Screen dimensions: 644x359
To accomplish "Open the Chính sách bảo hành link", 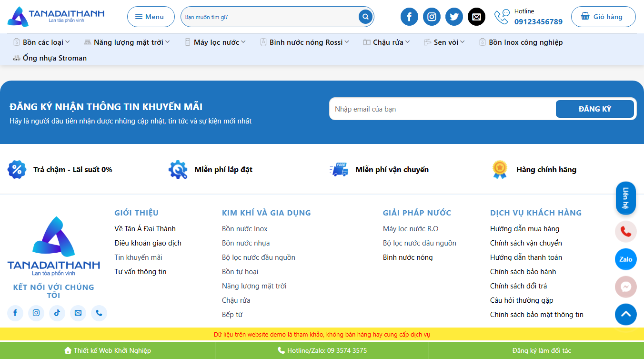I will [x=523, y=272].
